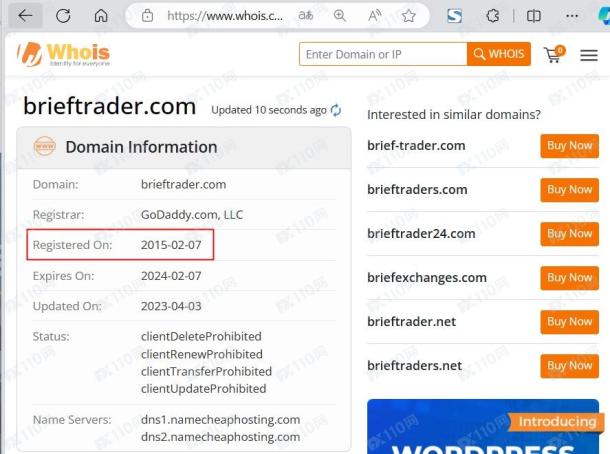The height and width of the screenshot is (454, 610).
Task: Open the hamburger site menu
Action: click(x=589, y=55)
